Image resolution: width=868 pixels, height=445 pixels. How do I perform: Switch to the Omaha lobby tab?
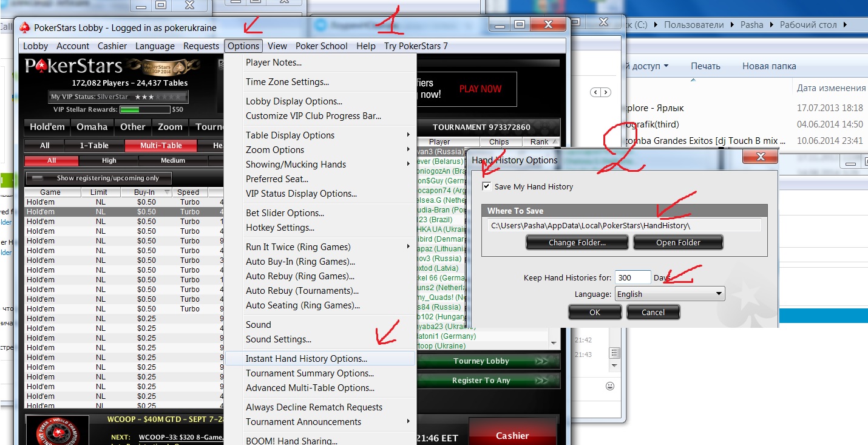(x=92, y=127)
